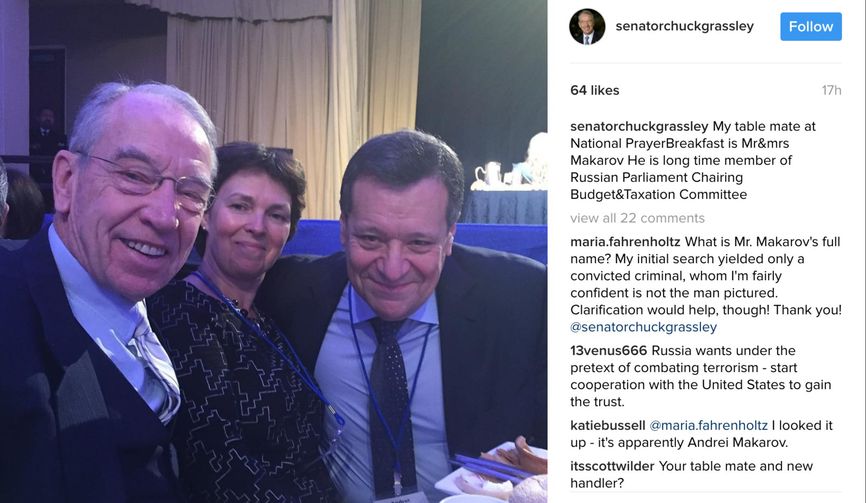Image resolution: width=866 pixels, height=503 pixels.
Task: Open katiebussell commenter profile
Action: [608, 425]
